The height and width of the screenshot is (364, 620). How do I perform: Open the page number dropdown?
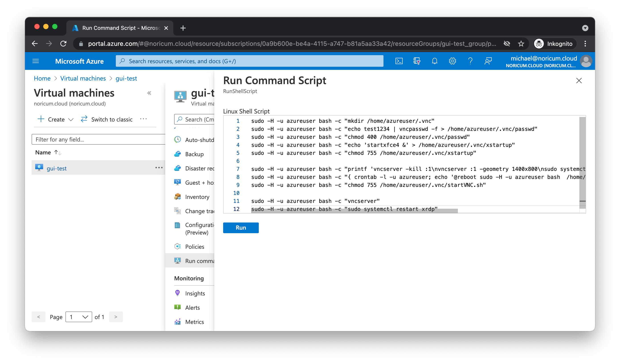pos(79,317)
